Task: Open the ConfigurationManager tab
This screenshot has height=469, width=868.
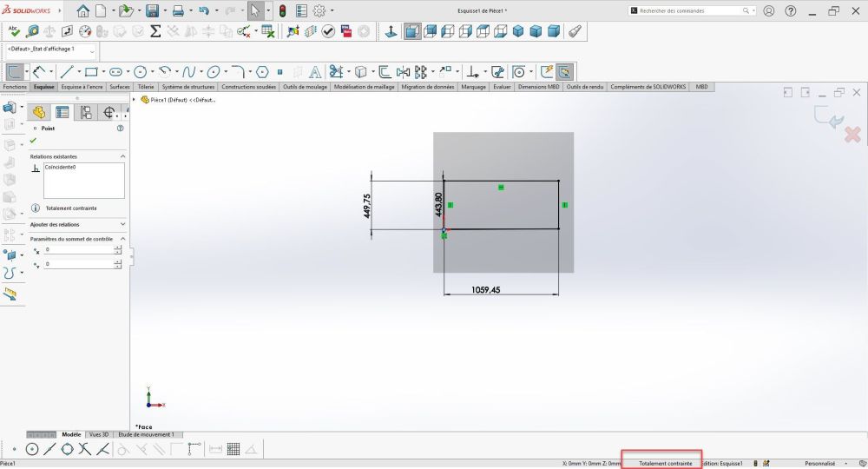Action: (86, 112)
